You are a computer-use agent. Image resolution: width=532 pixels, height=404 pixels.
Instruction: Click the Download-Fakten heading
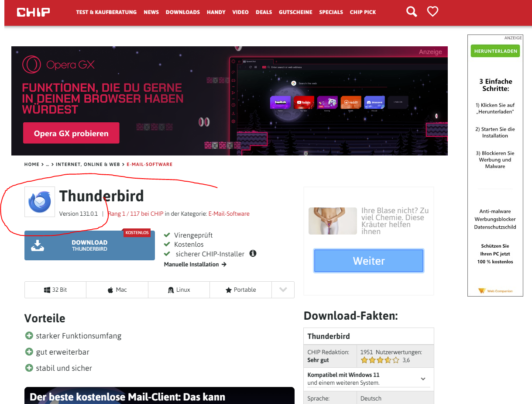pyautogui.click(x=351, y=316)
